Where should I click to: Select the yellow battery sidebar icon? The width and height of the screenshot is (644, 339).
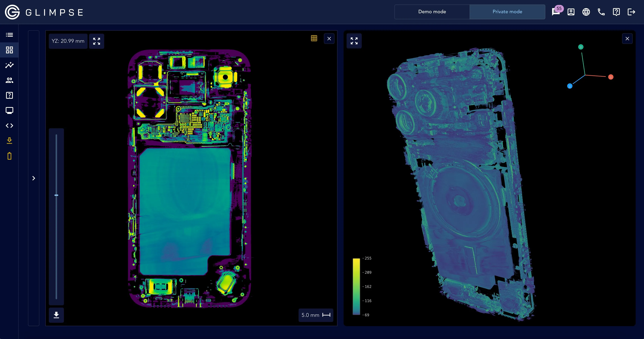click(9, 156)
